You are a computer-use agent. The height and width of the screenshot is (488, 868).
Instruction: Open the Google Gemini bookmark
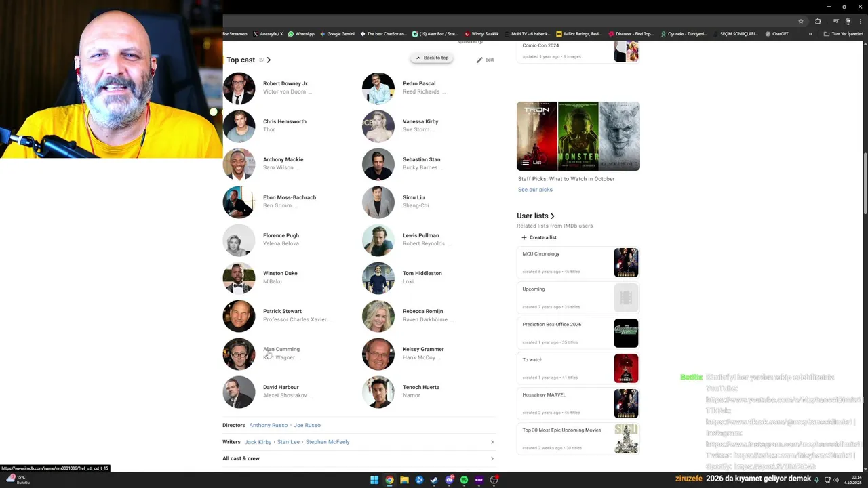click(x=336, y=34)
